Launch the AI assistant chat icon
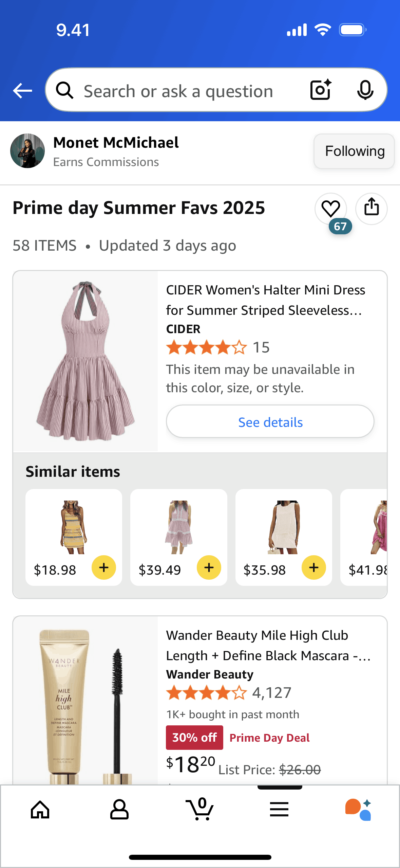Viewport: 400px width, 868px height. click(x=358, y=809)
